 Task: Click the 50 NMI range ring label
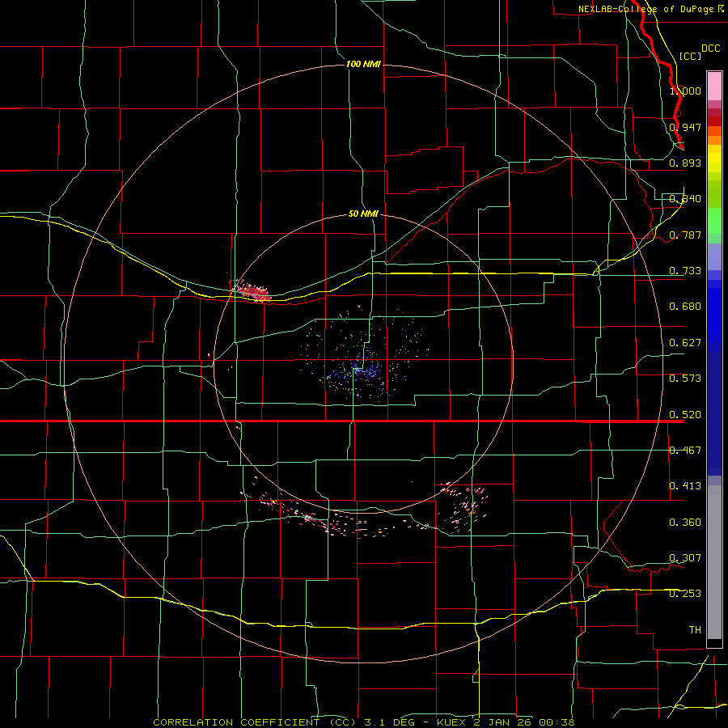(x=363, y=214)
